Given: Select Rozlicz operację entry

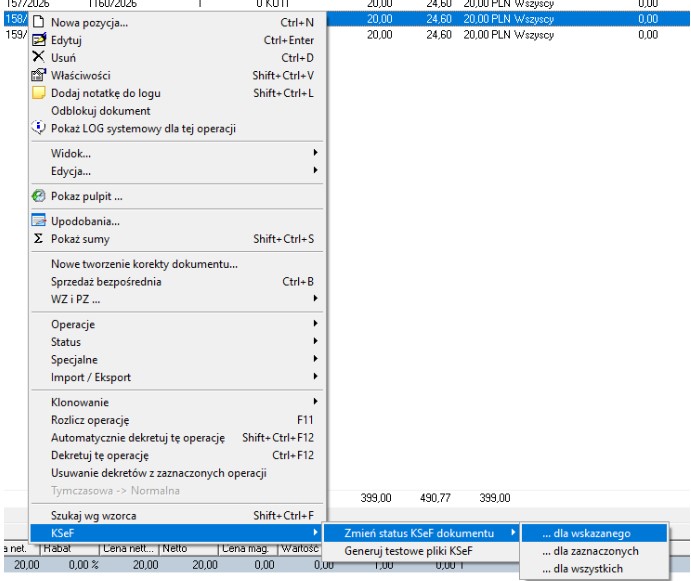Looking at the screenshot, I should coord(90,420).
